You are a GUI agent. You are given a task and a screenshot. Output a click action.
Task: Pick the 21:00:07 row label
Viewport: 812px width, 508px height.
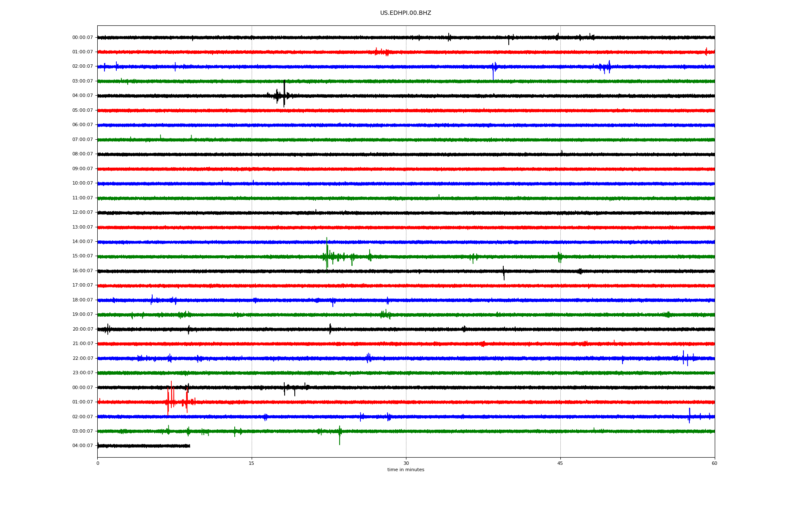82,344
